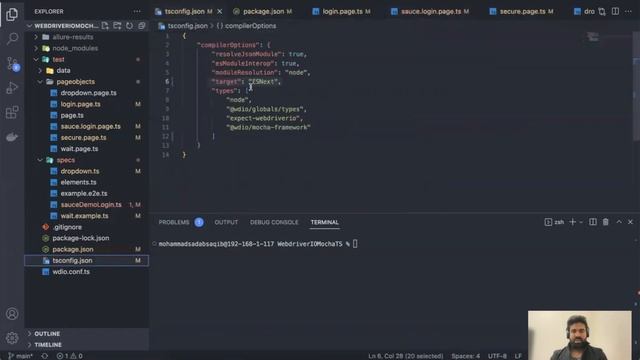Open the Manage settings gear
Viewport: 640px width, 360px height.
pos(12,338)
